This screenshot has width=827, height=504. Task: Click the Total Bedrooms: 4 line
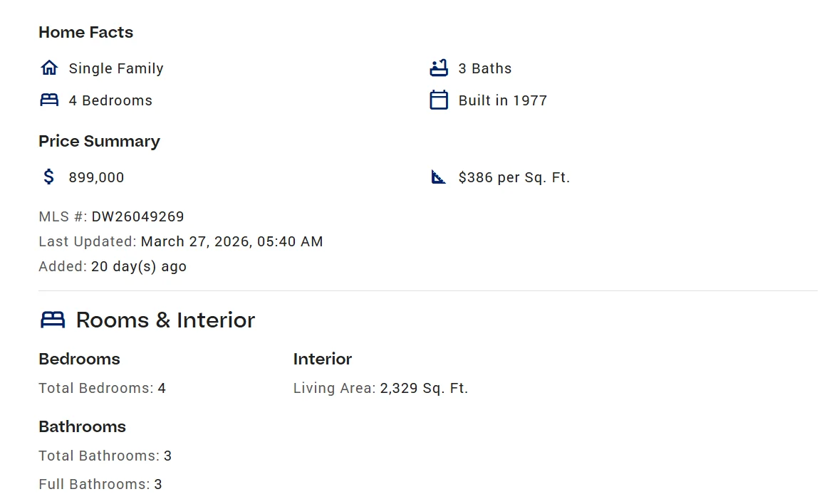(x=102, y=388)
